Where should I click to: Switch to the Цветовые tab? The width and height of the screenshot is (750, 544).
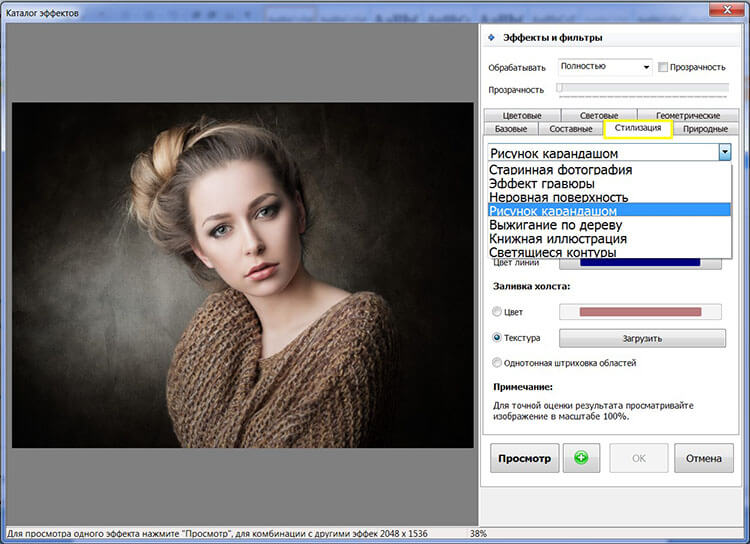tap(523, 116)
